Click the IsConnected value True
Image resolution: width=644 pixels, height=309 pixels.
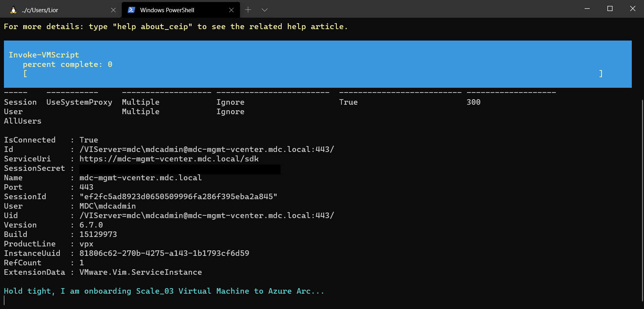pyautogui.click(x=89, y=140)
